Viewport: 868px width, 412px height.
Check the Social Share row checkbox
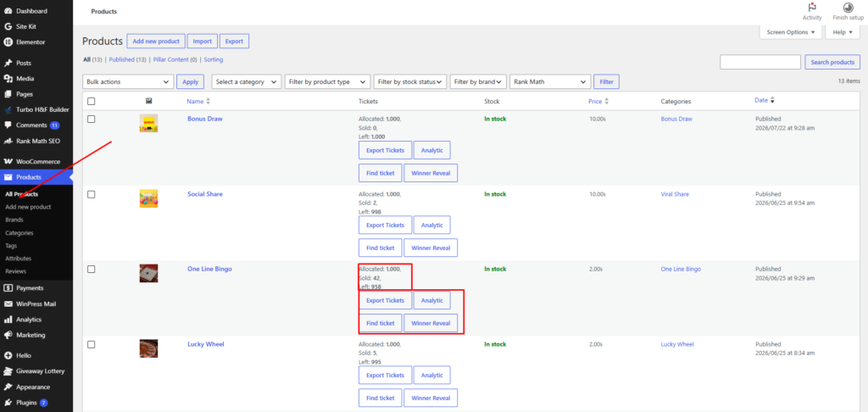pos(92,194)
